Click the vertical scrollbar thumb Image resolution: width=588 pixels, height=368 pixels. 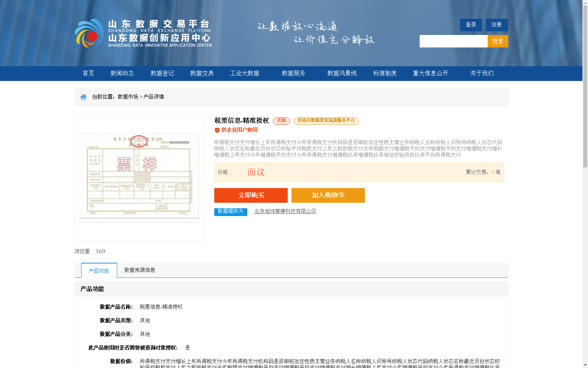pos(585,87)
